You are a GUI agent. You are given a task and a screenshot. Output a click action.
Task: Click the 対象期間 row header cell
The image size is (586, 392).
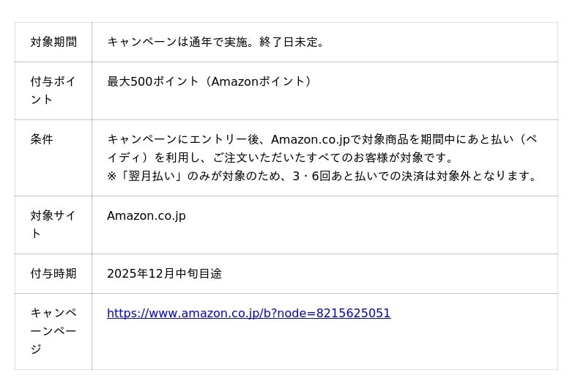coord(53,42)
